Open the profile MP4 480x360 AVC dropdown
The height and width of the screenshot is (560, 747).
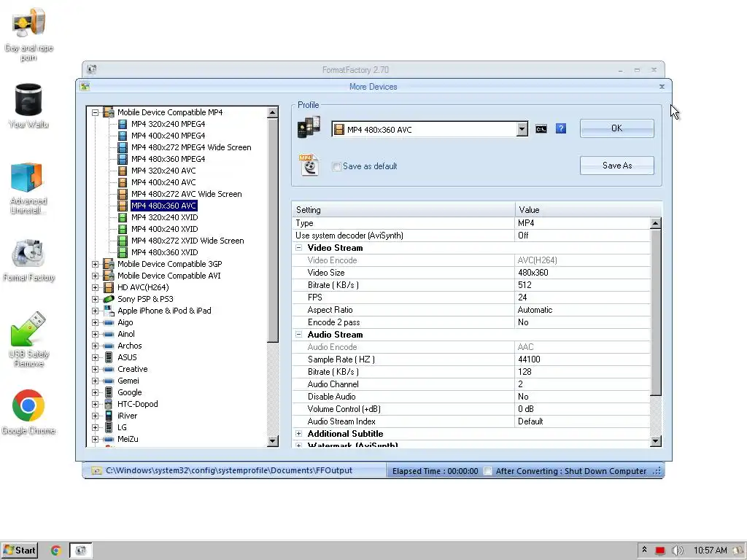tap(522, 129)
